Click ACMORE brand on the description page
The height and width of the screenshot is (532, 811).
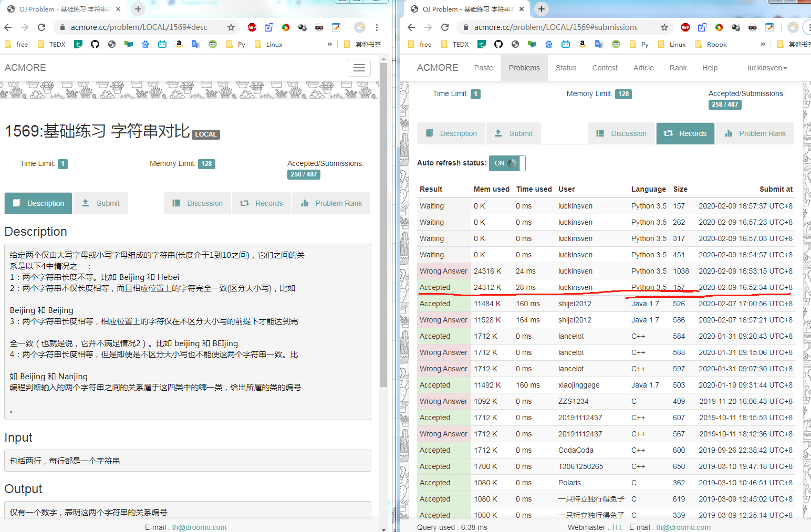pyautogui.click(x=25, y=68)
